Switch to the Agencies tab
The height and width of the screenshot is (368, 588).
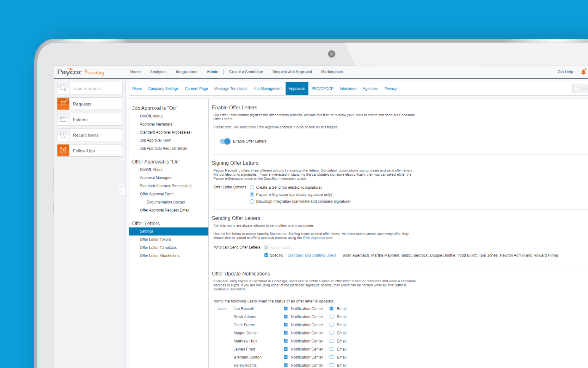[370, 89]
